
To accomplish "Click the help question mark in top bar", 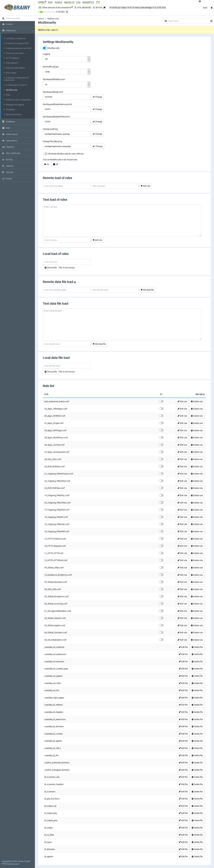I will 200,1.
